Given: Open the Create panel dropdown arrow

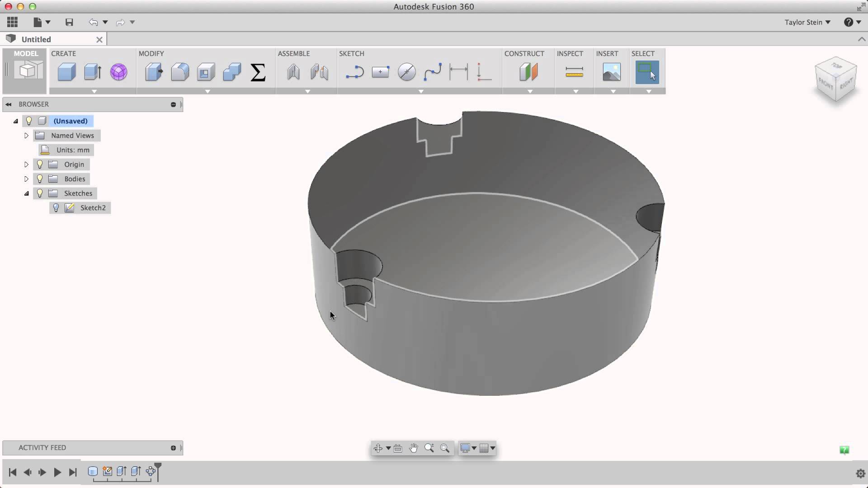Looking at the screenshot, I should click(94, 91).
